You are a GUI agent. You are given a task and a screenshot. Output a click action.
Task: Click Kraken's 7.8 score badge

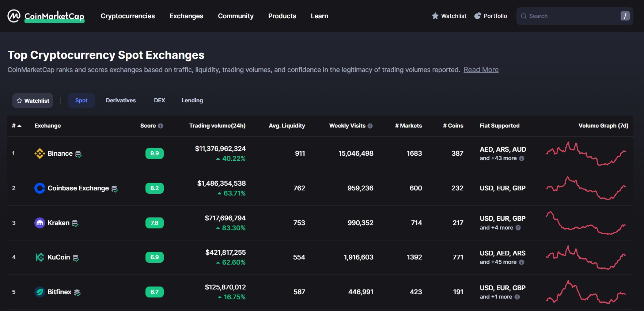click(x=155, y=223)
